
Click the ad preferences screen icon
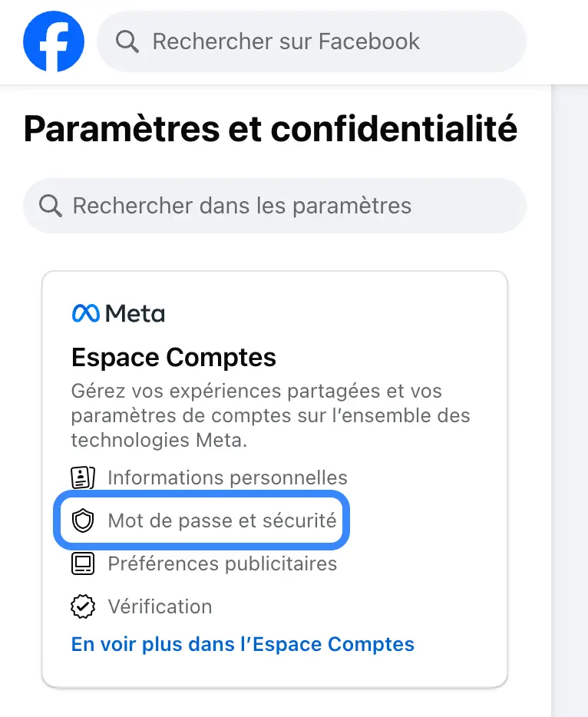(x=82, y=564)
